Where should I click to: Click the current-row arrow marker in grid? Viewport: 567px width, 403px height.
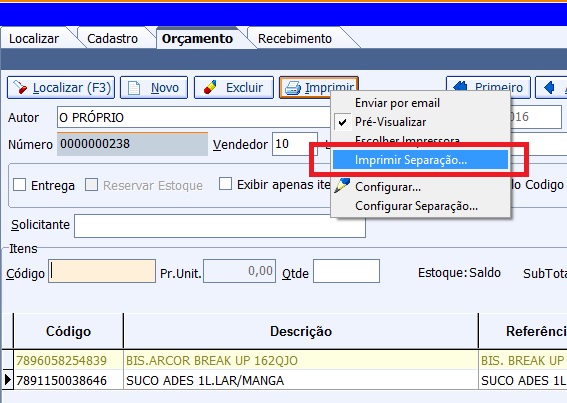point(8,380)
